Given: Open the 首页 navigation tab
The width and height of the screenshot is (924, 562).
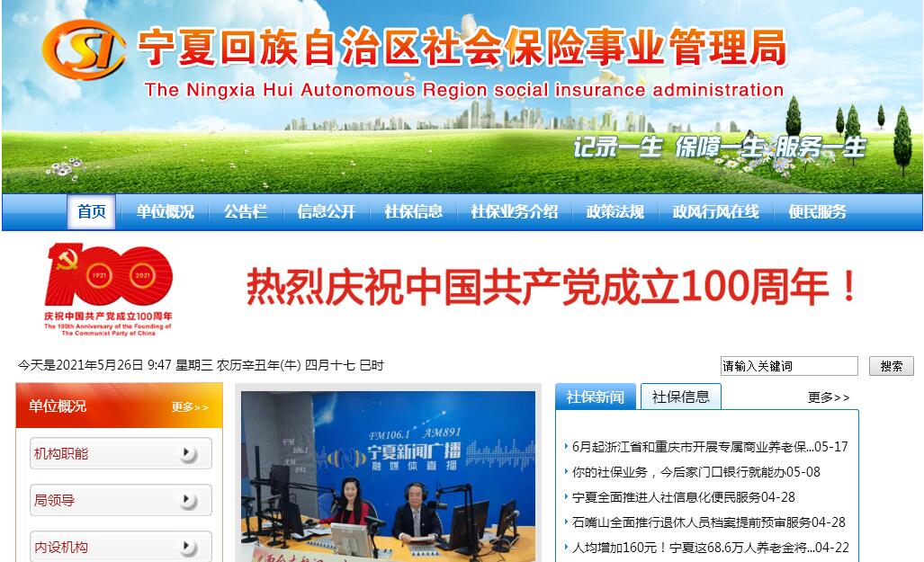Looking at the screenshot, I should [x=91, y=212].
